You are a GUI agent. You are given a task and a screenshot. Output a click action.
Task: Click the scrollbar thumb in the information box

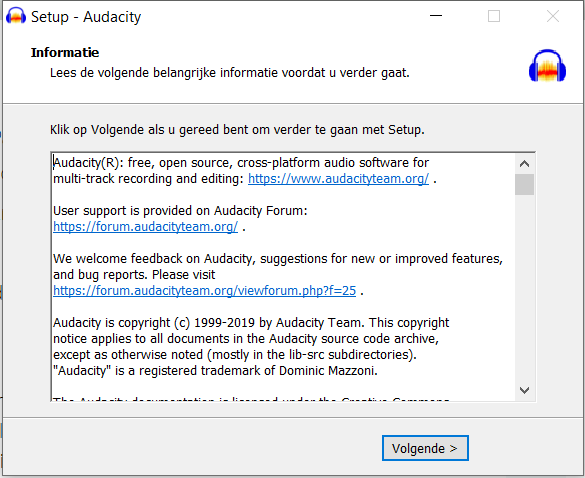tap(525, 184)
